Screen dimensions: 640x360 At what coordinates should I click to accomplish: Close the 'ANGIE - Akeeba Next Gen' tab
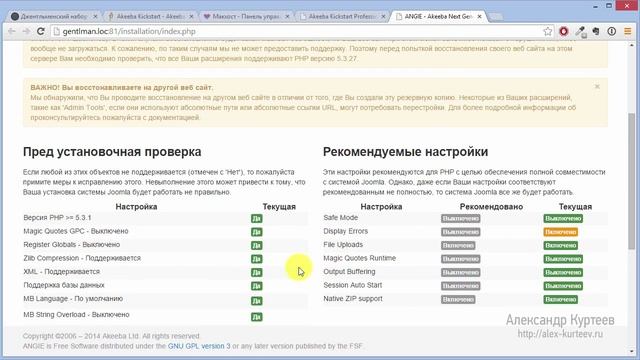(x=480, y=16)
